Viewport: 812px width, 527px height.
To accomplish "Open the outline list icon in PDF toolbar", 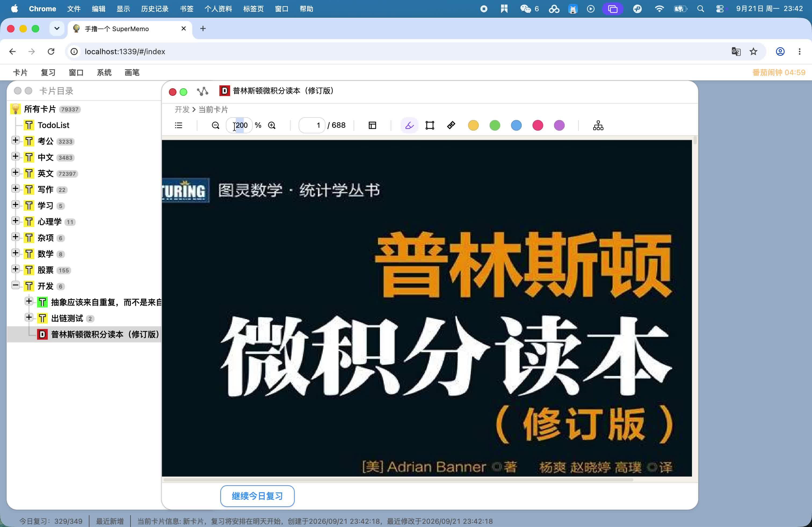I will [179, 125].
